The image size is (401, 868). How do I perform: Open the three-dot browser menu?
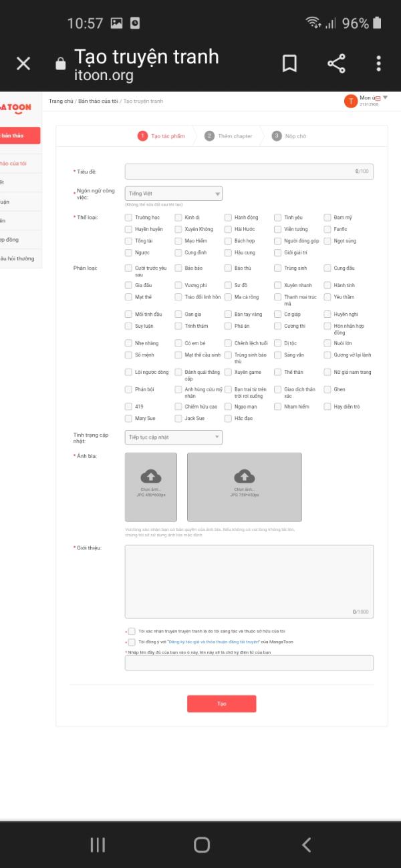click(378, 63)
